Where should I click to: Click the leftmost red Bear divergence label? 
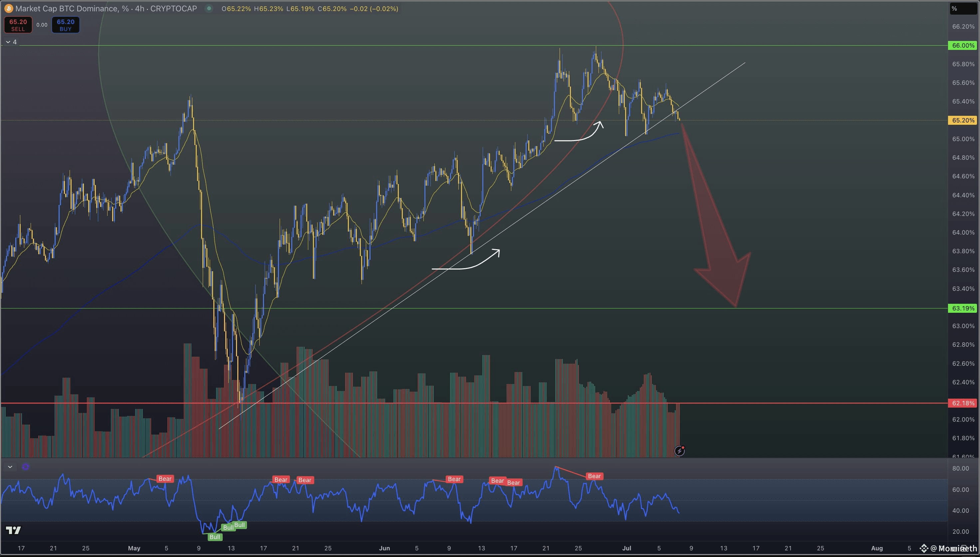165,478
